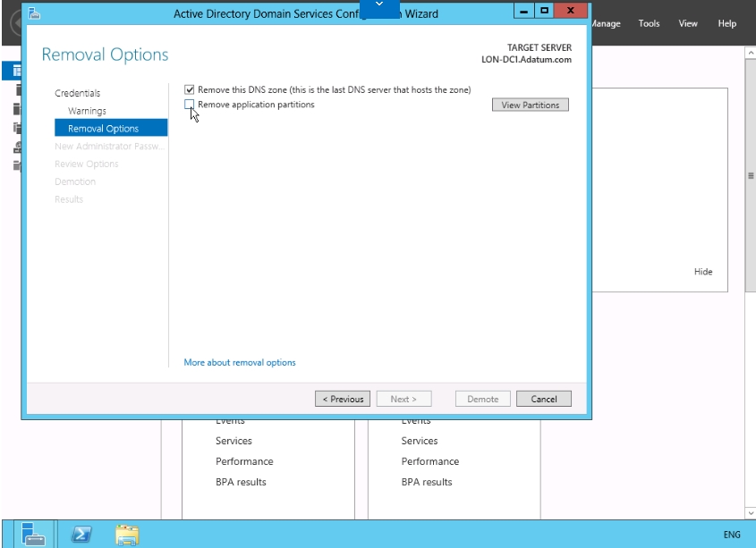Open File Explorer from the taskbar
The height and width of the screenshot is (548, 756).
click(127, 534)
